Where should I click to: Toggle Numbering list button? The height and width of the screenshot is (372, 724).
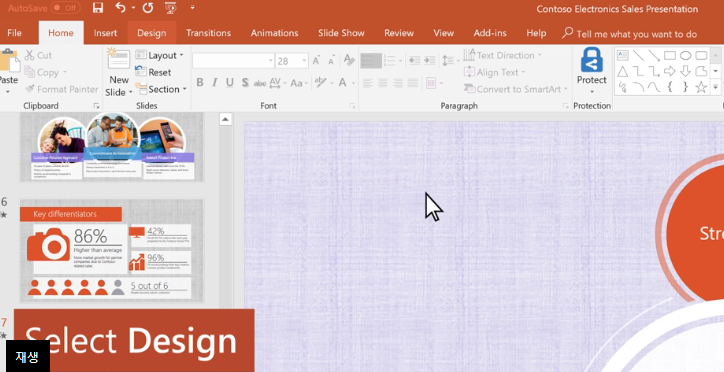tap(390, 60)
